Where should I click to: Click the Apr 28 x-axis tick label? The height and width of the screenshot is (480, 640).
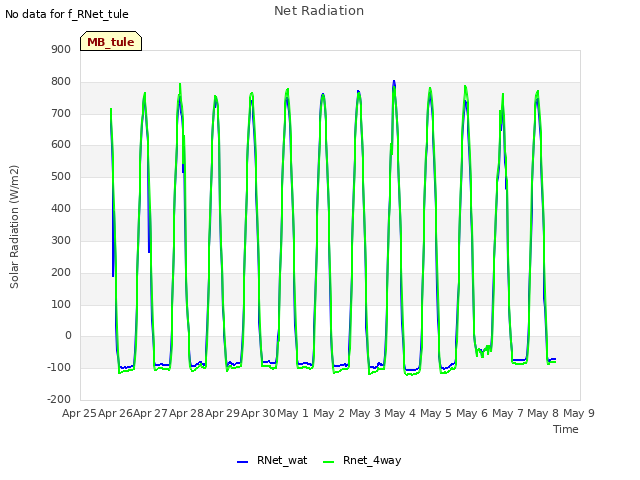[186, 413]
